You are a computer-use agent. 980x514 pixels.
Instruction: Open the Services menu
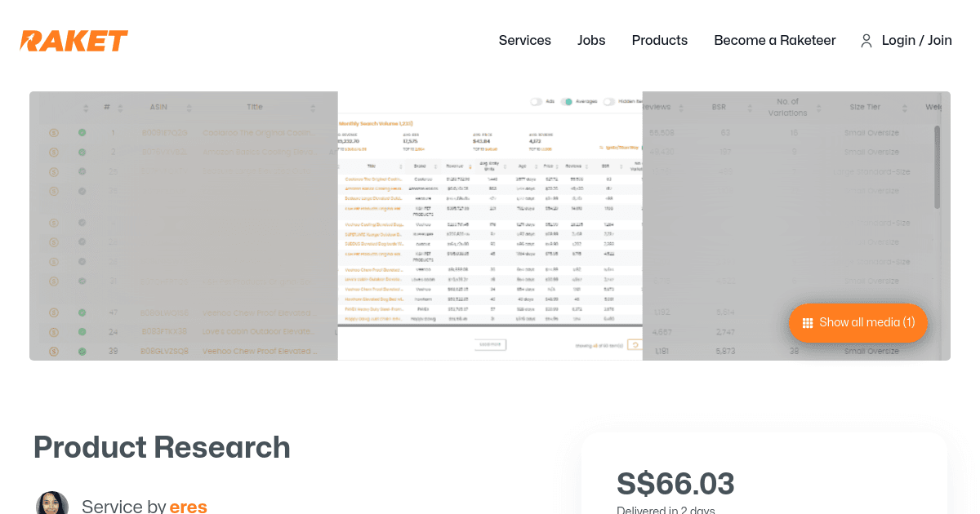tap(524, 40)
